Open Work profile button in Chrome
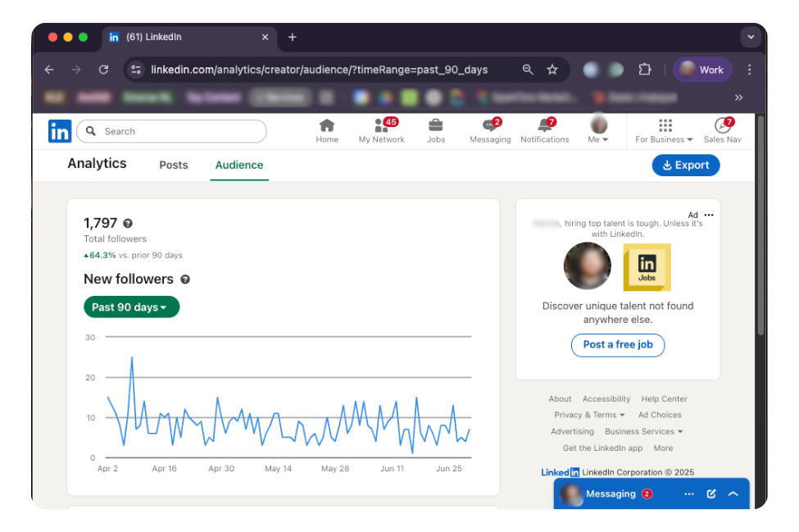 [702, 70]
